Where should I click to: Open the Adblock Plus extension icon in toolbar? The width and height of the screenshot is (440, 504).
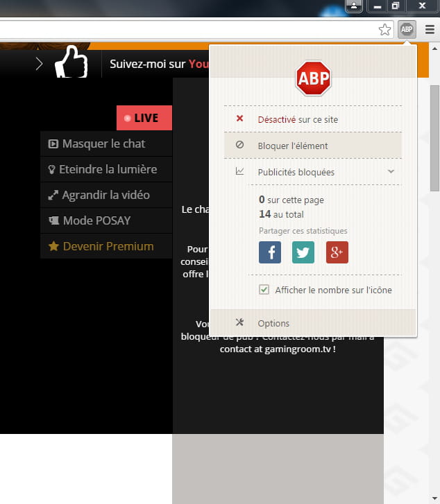point(407,30)
